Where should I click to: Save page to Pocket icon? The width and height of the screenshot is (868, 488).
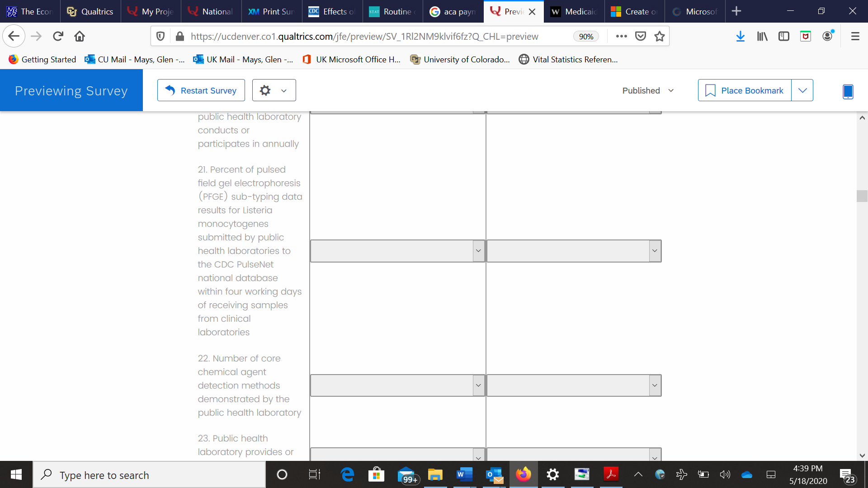point(641,36)
